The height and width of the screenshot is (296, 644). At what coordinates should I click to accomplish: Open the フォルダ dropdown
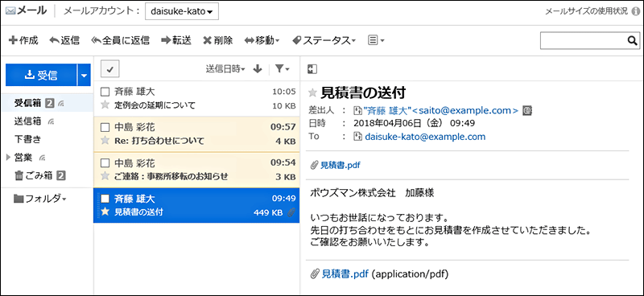[39, 199]
